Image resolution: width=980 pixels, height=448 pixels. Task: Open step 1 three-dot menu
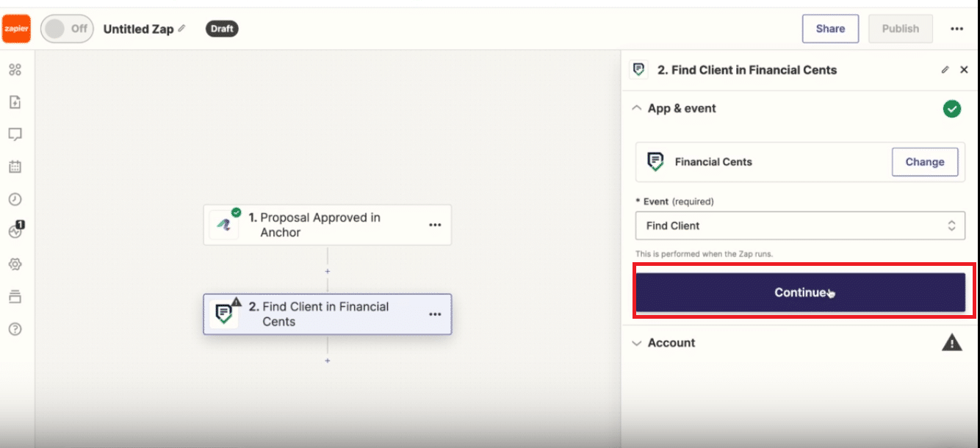(x=435, y=225)
